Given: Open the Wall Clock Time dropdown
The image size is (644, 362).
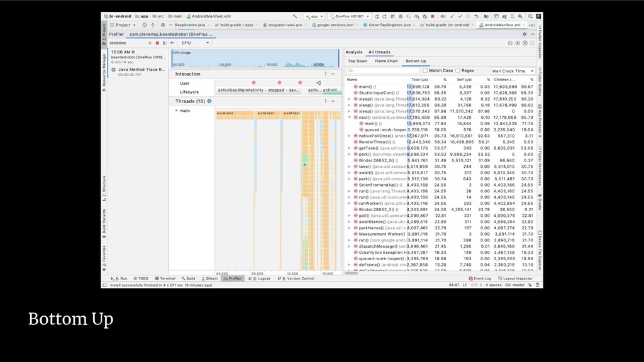Looking at the screenshot, I should (x=513, y=71).
